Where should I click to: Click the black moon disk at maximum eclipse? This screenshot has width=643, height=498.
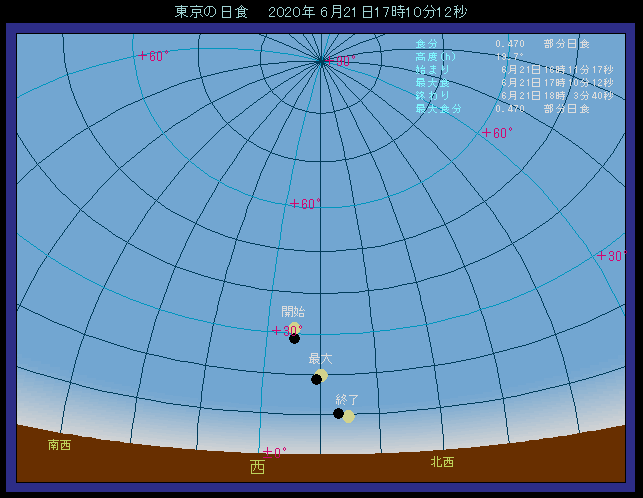tap(316, 379)
